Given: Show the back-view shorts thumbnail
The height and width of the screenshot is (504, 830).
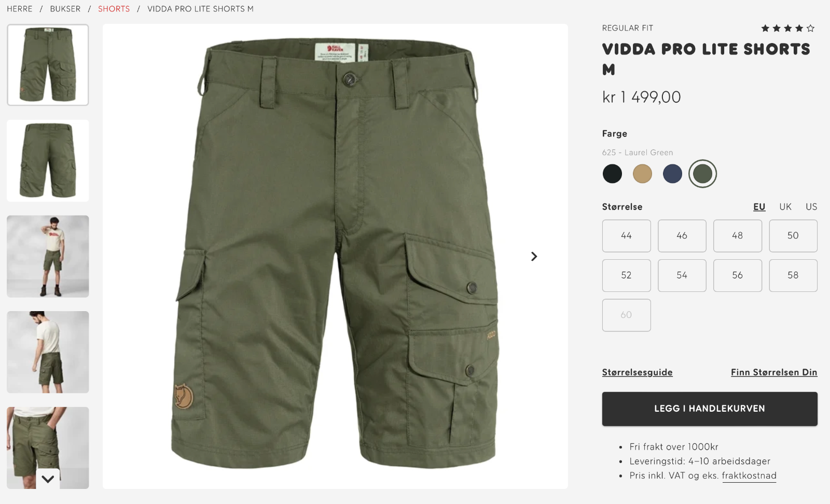Looking at the screenshot, I should pos(48,161).
